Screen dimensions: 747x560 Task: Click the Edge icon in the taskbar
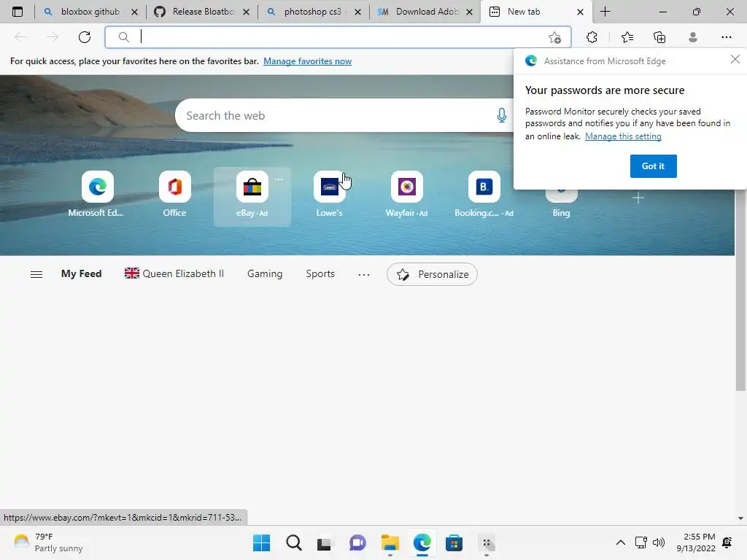tap(422, 542)
